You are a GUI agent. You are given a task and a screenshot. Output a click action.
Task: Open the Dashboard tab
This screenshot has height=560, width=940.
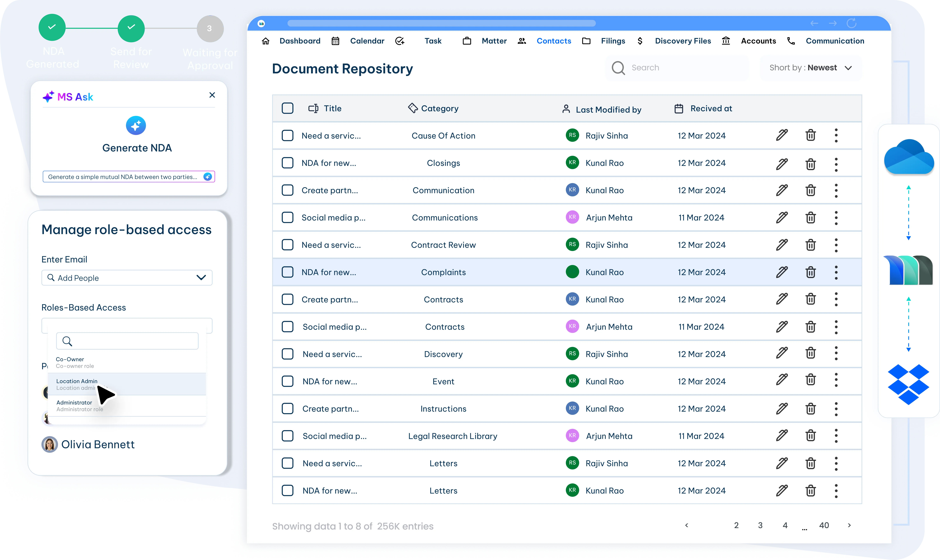(300, 41)
